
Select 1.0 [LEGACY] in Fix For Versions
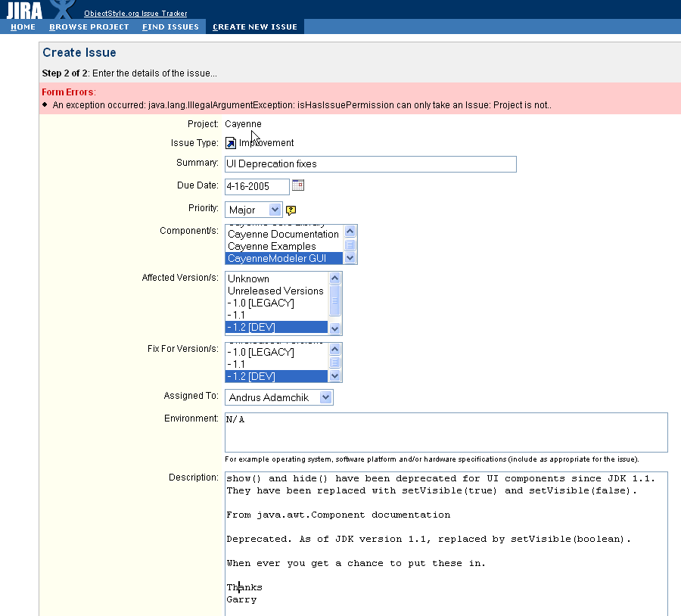click(277, 353)
